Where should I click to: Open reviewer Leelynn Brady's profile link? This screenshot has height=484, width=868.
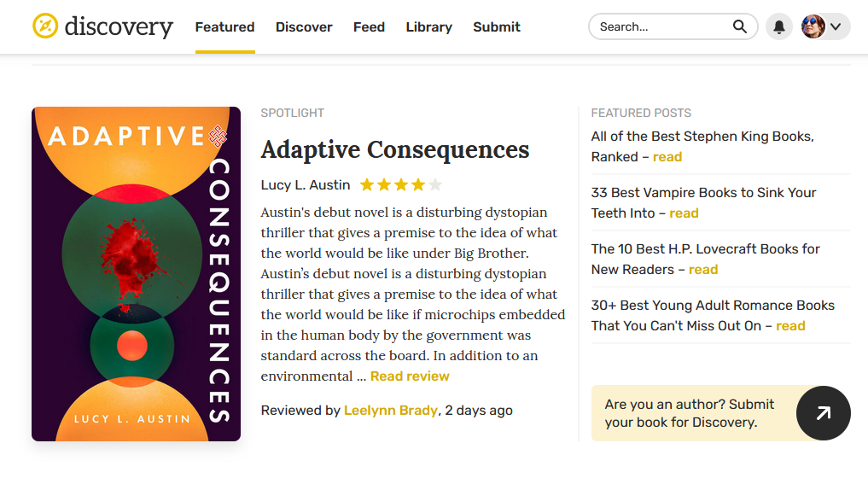pos(391,411)
